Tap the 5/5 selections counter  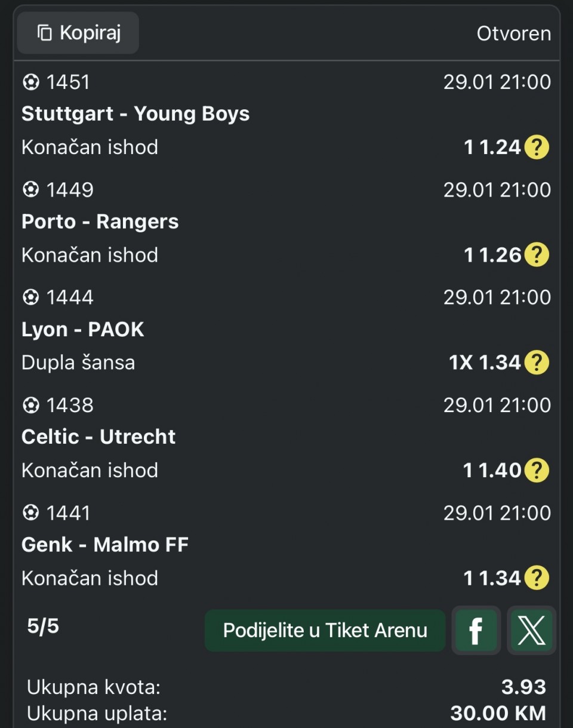(x=43, y=626)
